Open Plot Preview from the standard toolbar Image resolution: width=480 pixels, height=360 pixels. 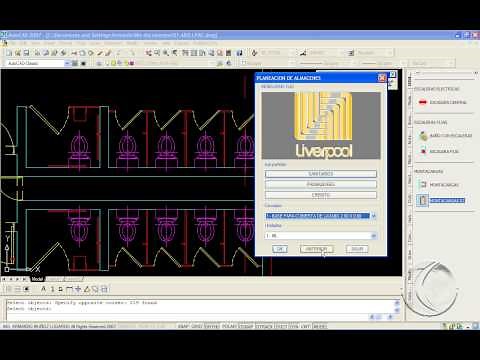46,53
